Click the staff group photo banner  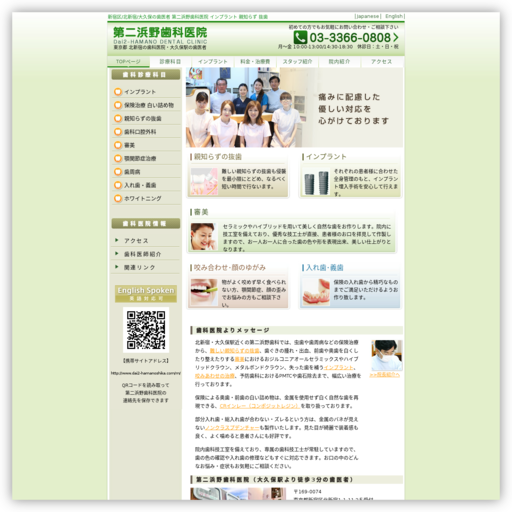tap(294, 107)
